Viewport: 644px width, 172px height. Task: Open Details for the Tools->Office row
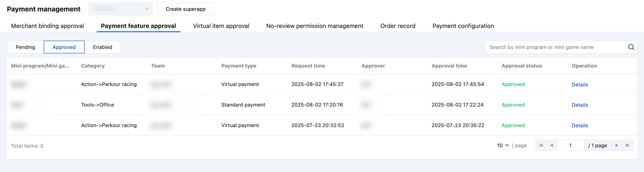(x=580, y=105)
